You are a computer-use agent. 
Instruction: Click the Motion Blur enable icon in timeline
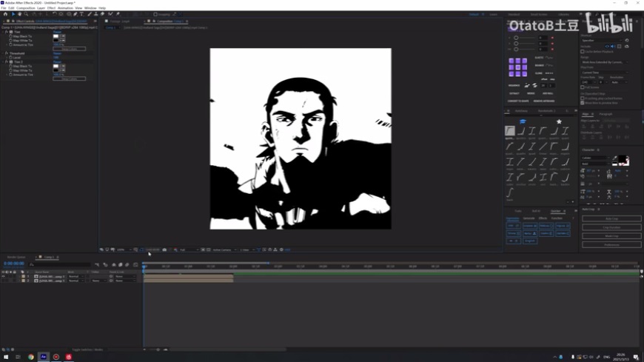click(127, 264)
